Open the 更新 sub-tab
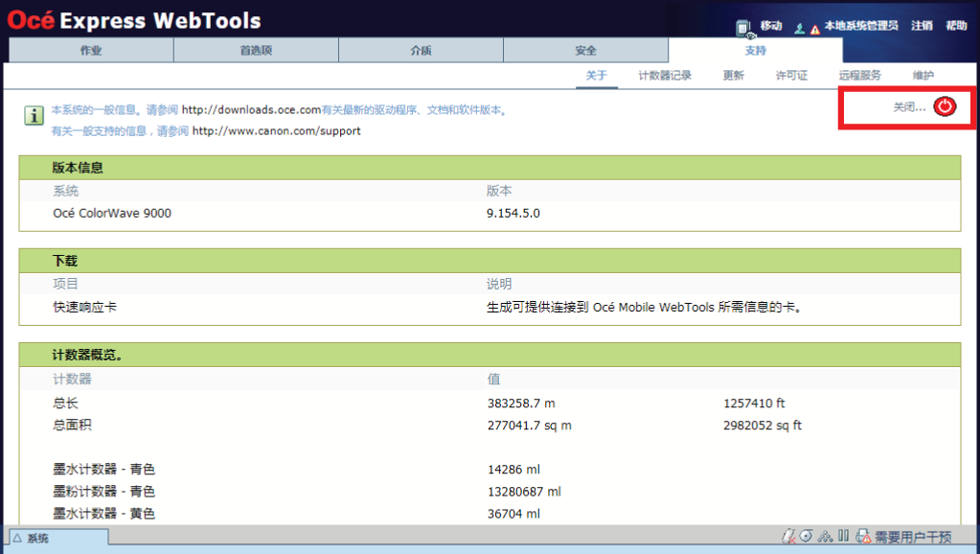980x554 pixels. click(734, 76)
